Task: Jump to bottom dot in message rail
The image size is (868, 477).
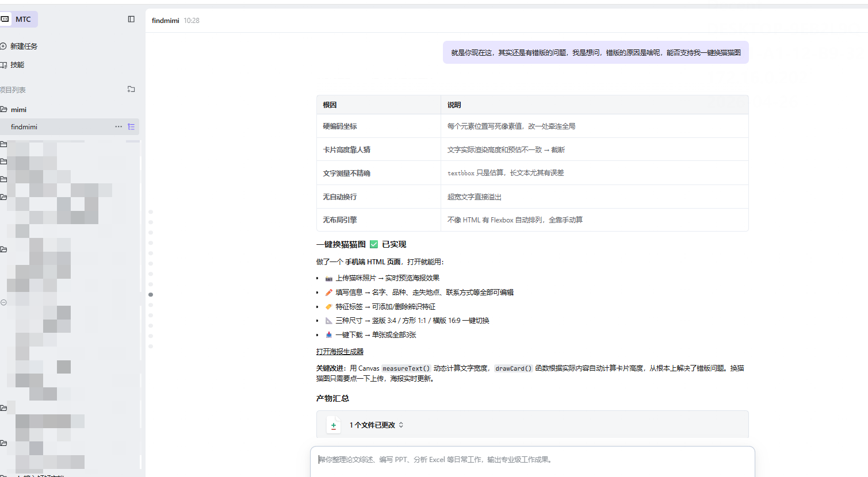Action: 151,347
